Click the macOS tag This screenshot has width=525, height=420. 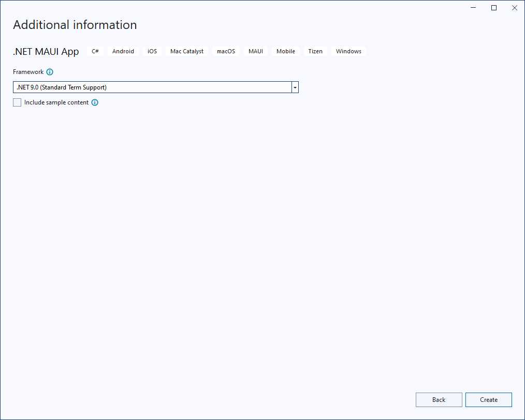226,51
